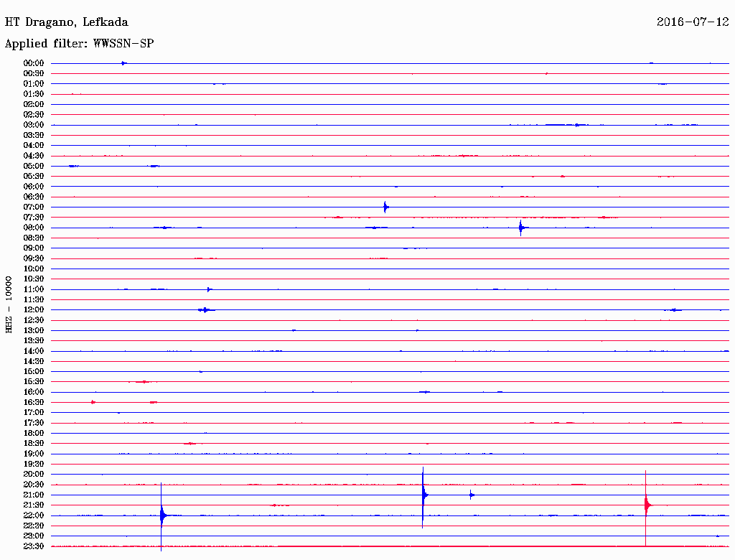
Task: Select the 04:00 time label
Action: pyautogui.click(x=34, y=146)
